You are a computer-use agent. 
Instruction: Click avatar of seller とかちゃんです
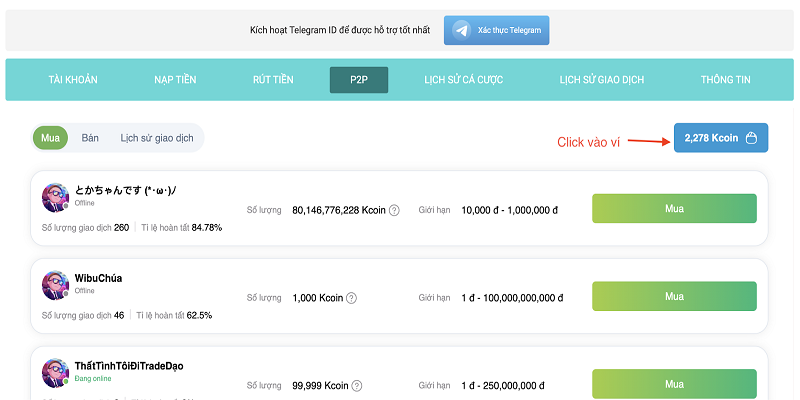pyautogui.click(x=55, y=197)
